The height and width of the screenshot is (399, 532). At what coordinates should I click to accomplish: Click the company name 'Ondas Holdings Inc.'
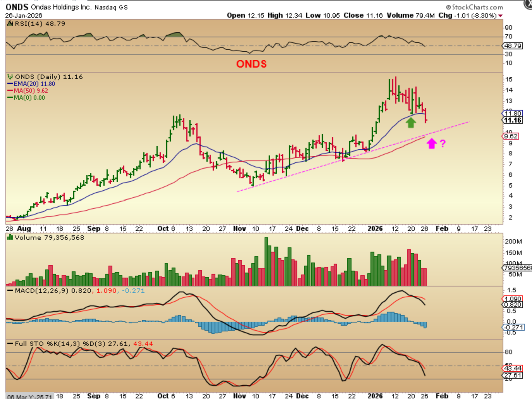(x=61, y=7)
